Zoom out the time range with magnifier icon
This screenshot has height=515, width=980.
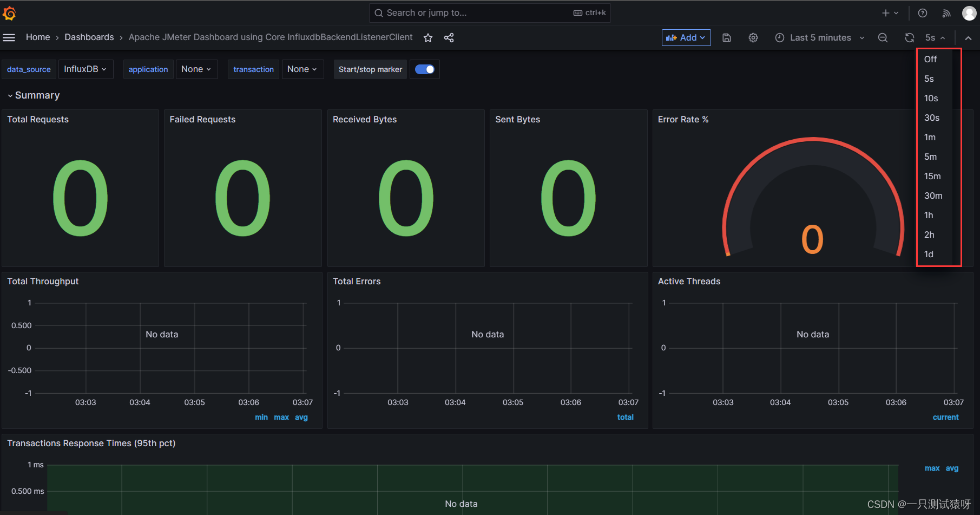[883, 37]
